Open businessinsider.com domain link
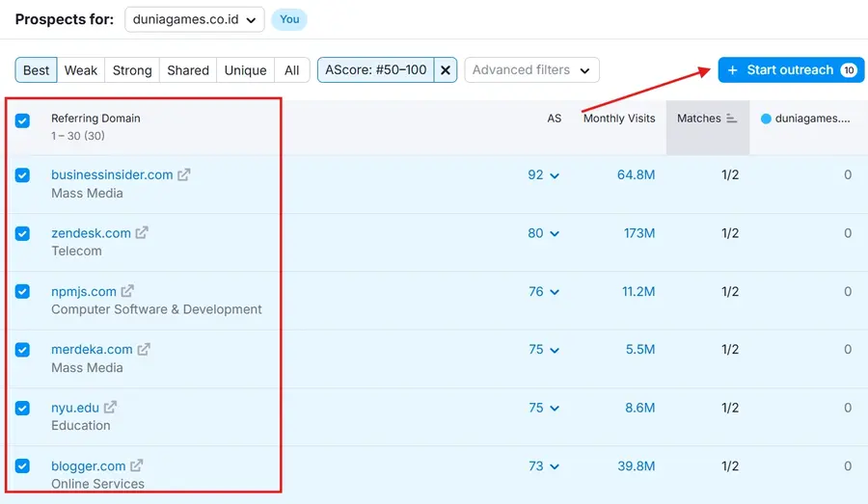This screenshot has height=504, width=868. click(x=112, y=174)
